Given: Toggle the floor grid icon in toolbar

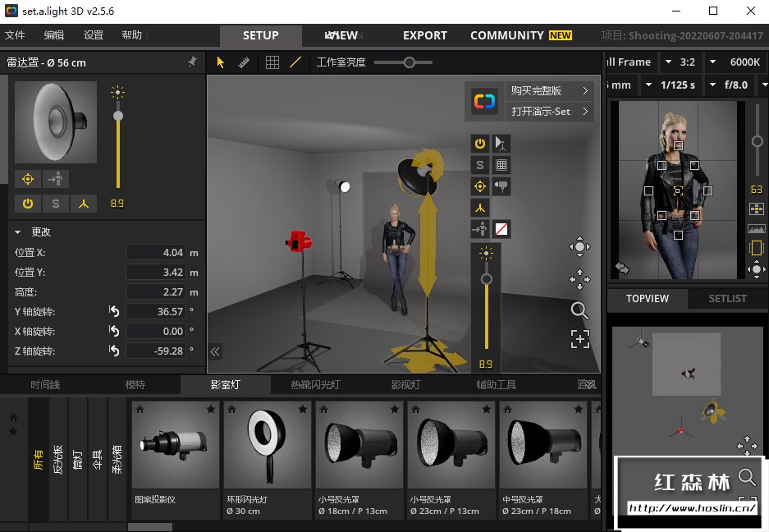Looking at the screenshot, I should tap(272, 62).
